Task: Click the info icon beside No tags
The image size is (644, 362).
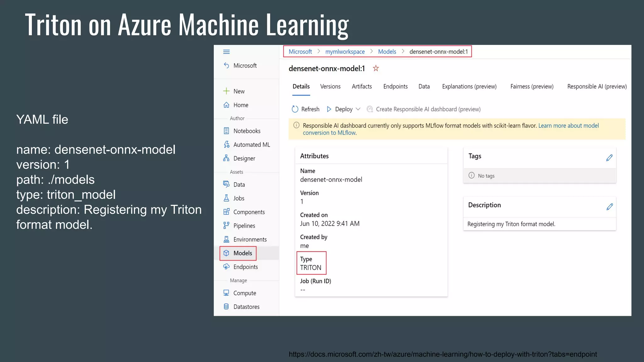Action: (x=472, y=175)
